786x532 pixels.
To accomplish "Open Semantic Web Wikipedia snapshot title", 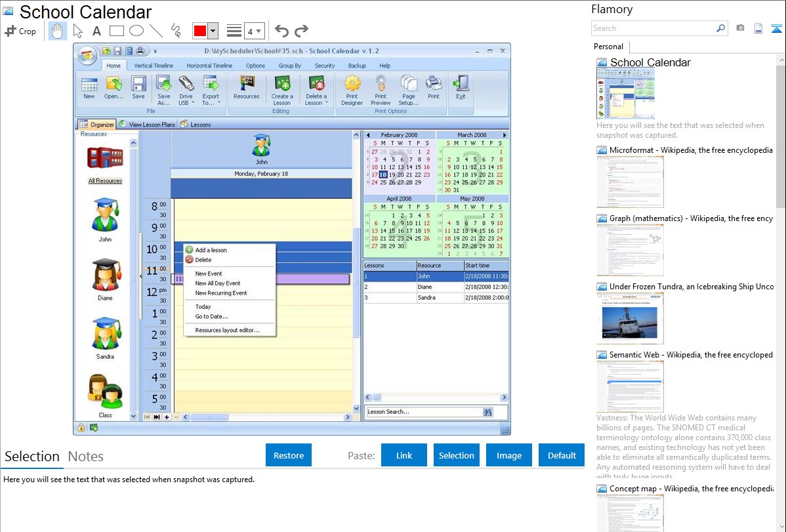I will pos(691,354).
